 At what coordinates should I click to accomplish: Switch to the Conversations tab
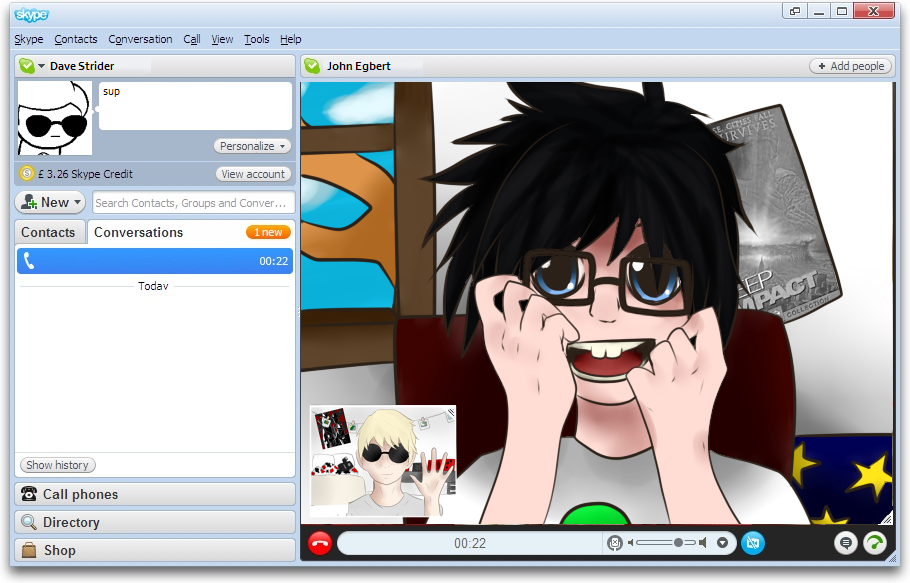(x=139, y=232)
